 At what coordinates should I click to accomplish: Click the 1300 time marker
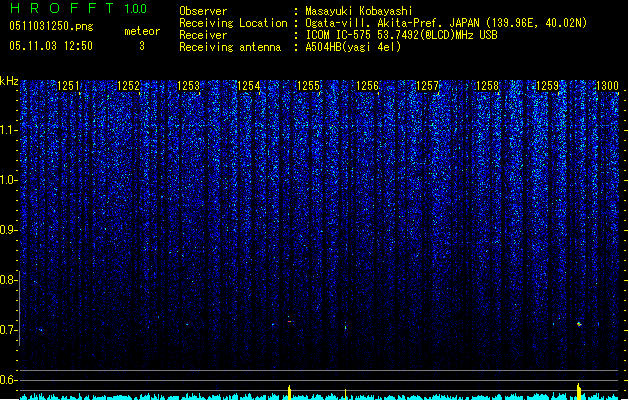coord(607,85)
